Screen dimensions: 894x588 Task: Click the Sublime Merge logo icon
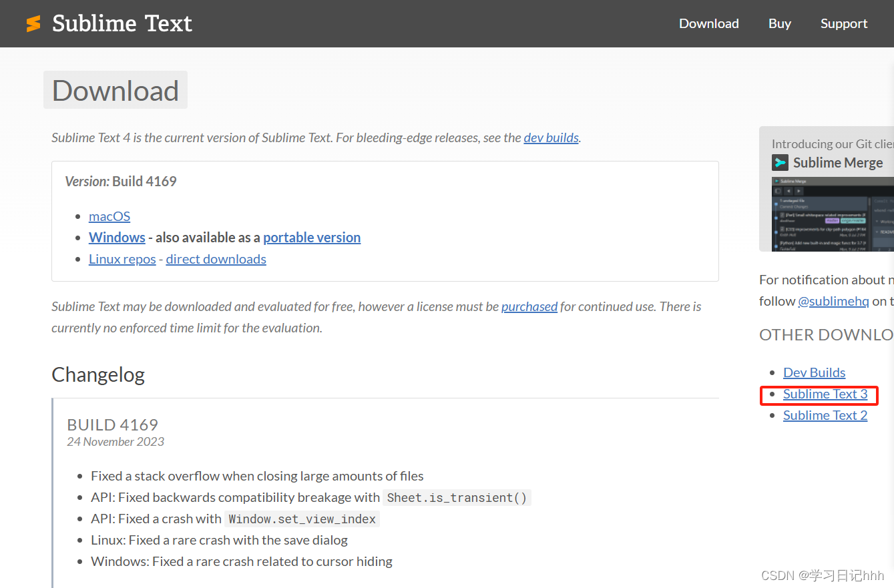[x=780, y=163]
